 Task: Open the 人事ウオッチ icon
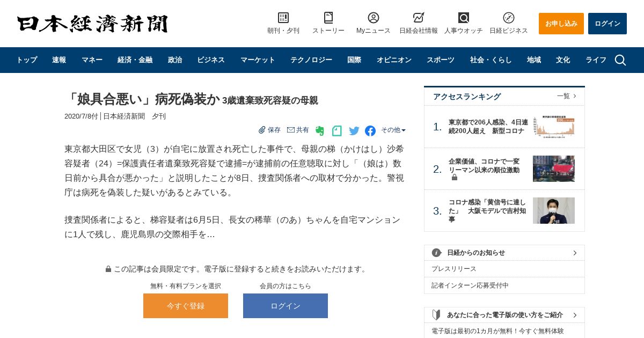tap(464, 18)
